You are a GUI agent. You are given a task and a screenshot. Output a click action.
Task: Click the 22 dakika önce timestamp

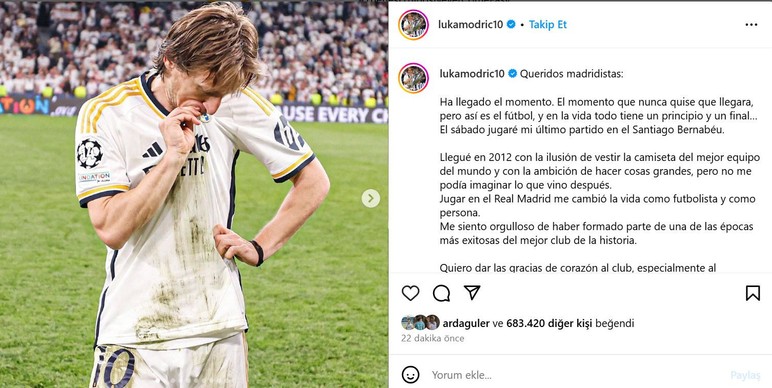[x=432, y=338]
